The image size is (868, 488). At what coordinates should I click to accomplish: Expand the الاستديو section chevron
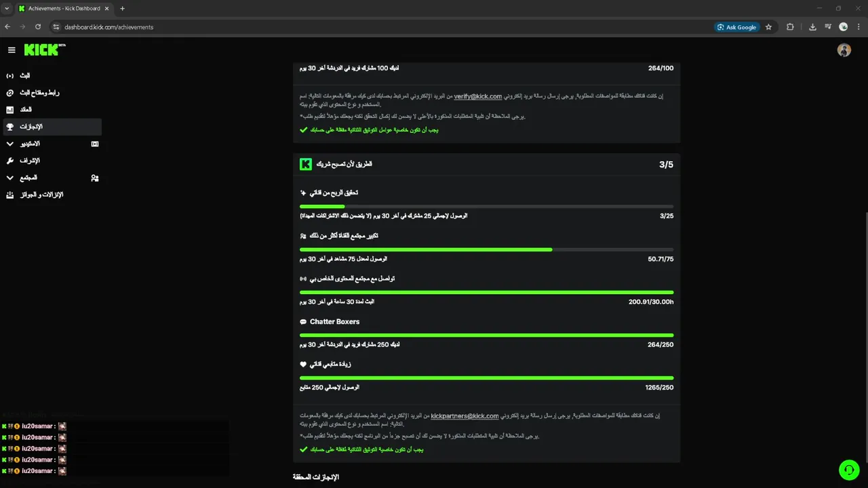click(x=10, y=144)
